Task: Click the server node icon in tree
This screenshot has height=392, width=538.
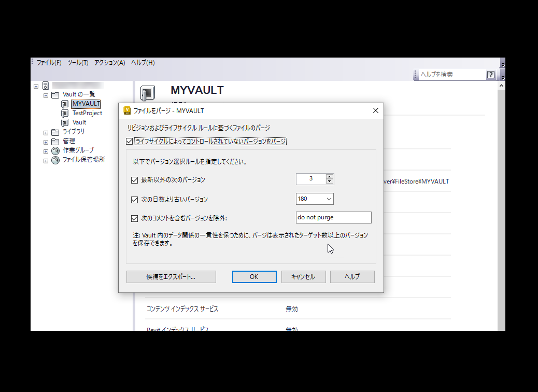Action: 46,86
